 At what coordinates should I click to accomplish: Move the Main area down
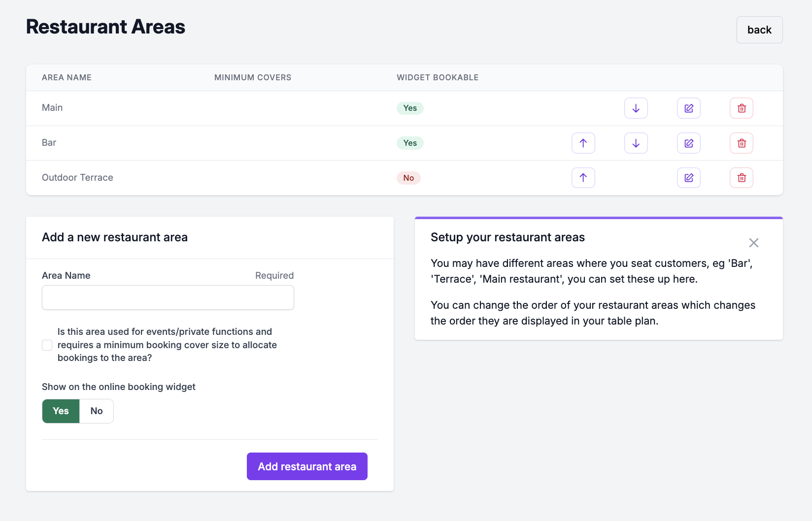point(636,108)
